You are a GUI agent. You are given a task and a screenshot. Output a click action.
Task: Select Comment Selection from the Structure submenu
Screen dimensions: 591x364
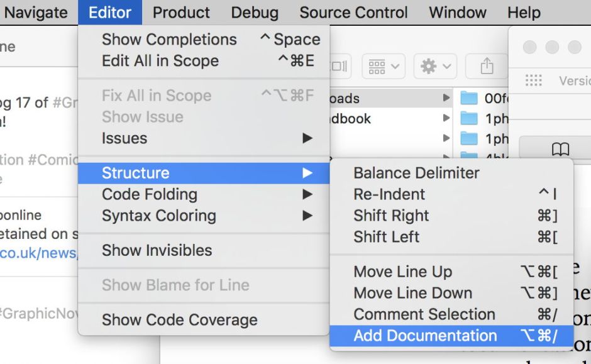pos(423,314)
